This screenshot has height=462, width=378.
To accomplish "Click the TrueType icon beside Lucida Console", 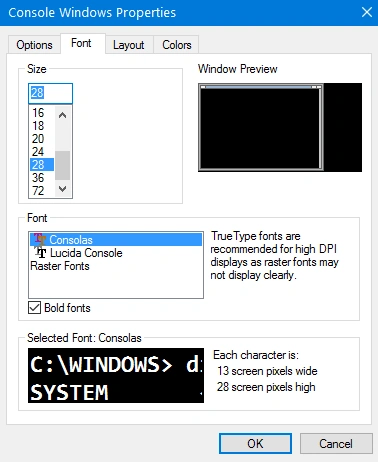I will coord(41,252).
